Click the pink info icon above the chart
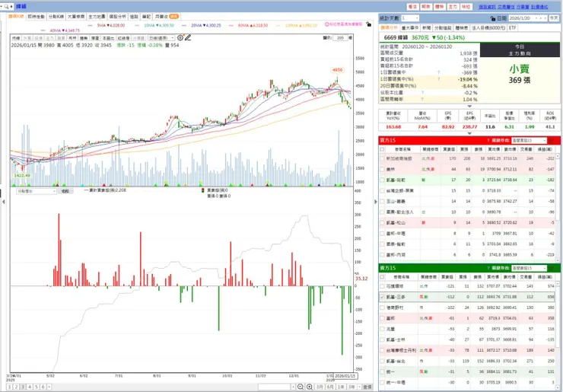563x392 pixels. pos(326,24)
